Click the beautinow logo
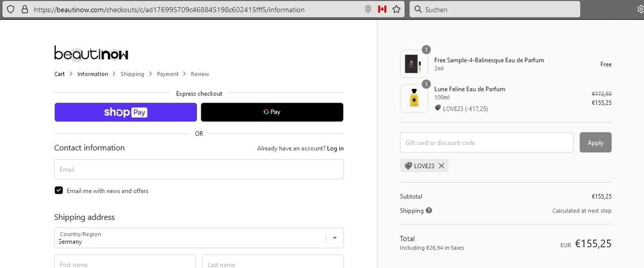This screenshot has width=644, height=268. [x=91, y=53]
